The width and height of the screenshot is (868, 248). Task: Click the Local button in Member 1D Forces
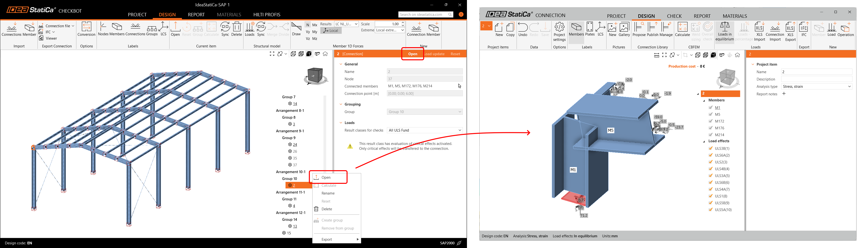[x=331, y=31]
